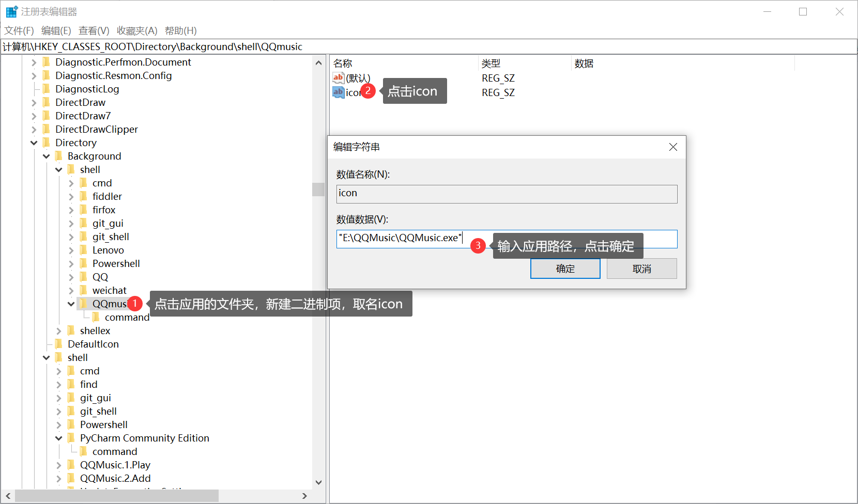Select the find folder icon
Screen dimensions: 858x504
coord(71,384)
